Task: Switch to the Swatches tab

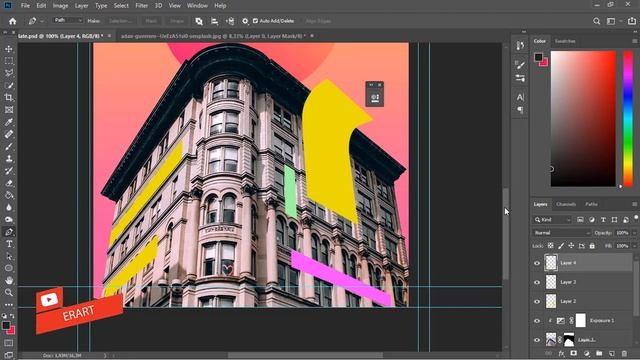Action: (x=565, y=41)
